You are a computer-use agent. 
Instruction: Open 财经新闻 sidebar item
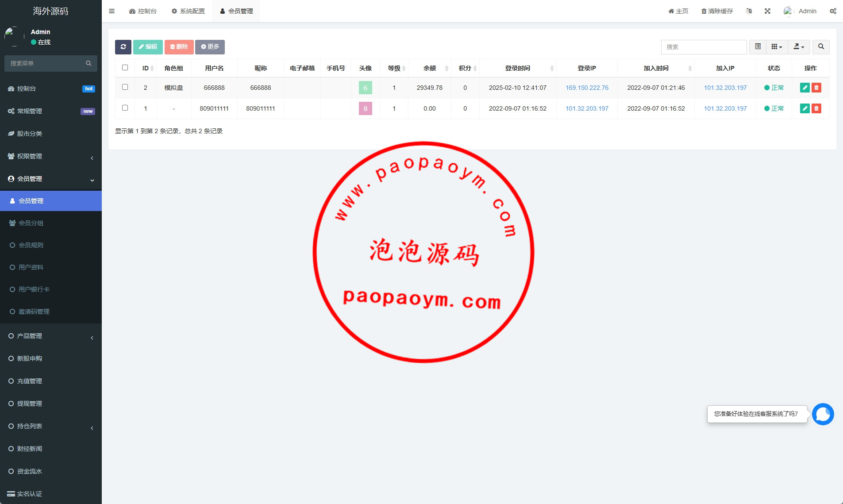pyautogui.click(x=51, y=449)
